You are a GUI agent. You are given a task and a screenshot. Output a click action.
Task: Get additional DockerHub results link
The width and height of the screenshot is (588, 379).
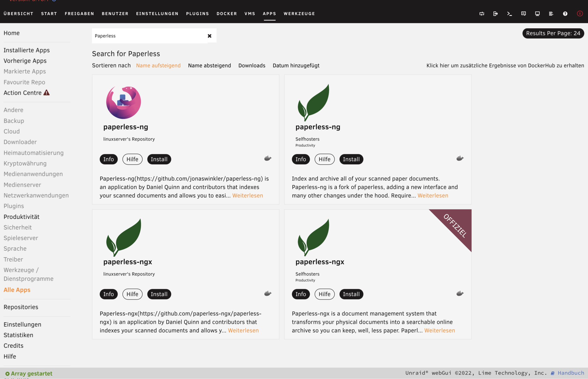505,66
